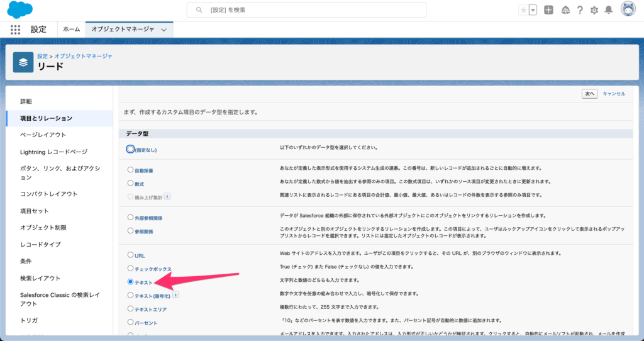Image resolution: width=644 pixels, height=341 pixels.
Task: Click the キャンセル link
Action: pyautogui.click(x=614, y=93)
